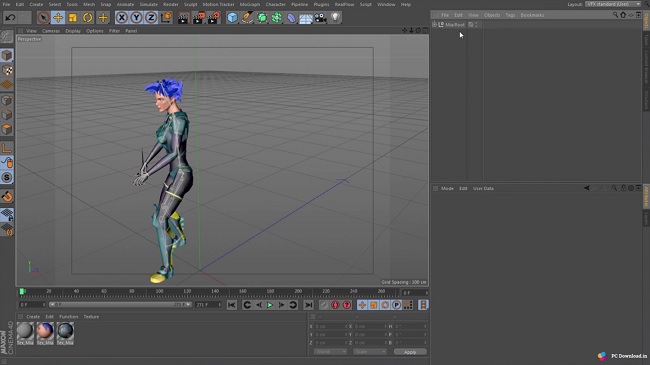Open Edit Render Settings icon

tap(214, 17)
